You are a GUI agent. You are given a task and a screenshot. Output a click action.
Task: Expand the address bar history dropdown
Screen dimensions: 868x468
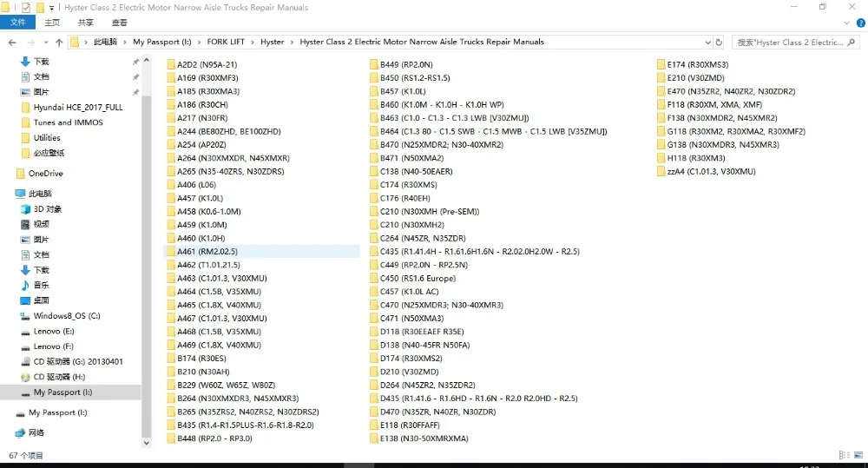coord(707,42)
